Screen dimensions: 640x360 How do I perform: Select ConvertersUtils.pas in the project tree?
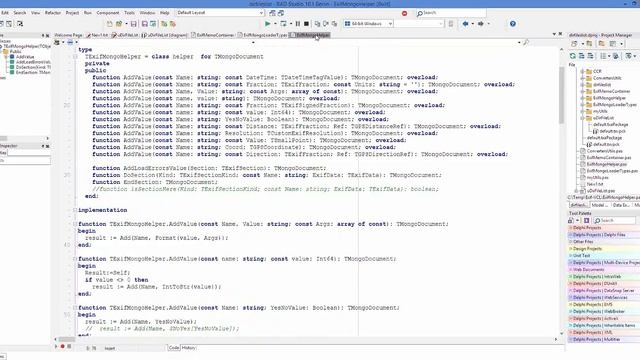[604, 151]
